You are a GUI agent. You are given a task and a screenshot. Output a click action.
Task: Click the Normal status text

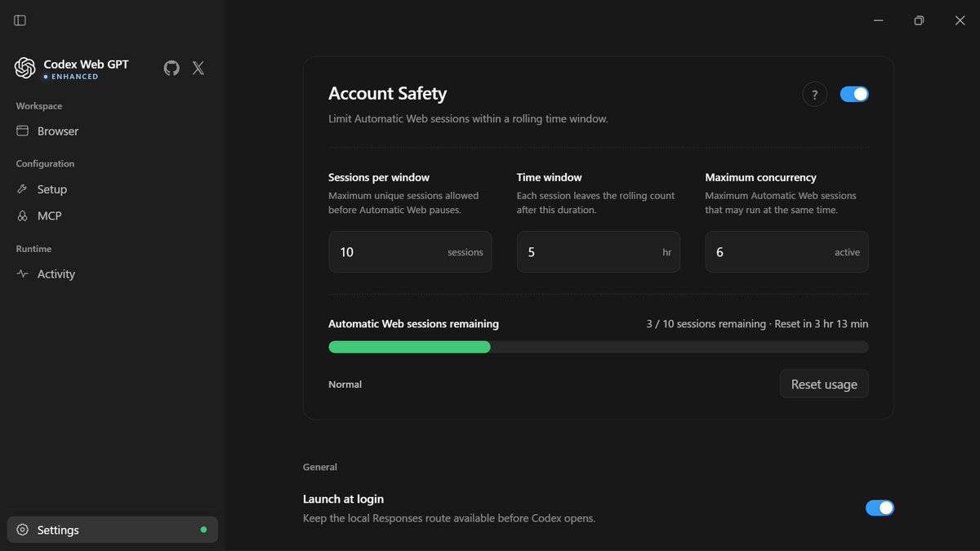click(x=345, y=384)
